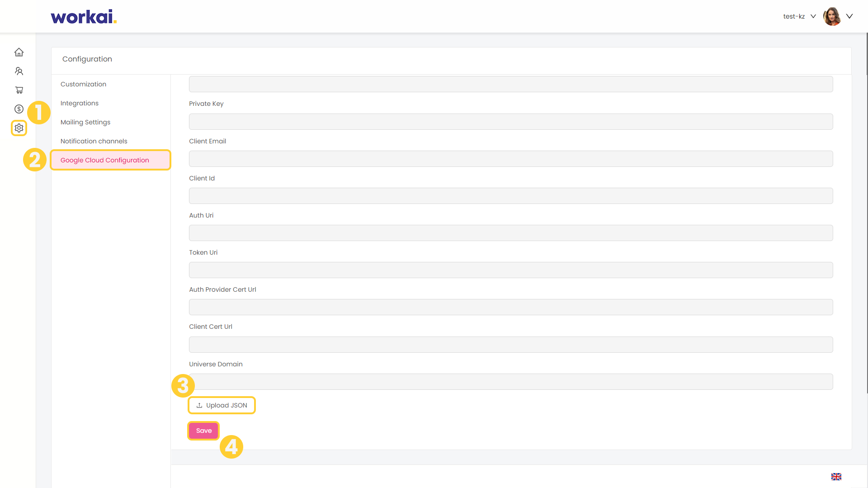Expand the test-kz tenant dropdown
The image size is (868, 488).
(799, 16)
